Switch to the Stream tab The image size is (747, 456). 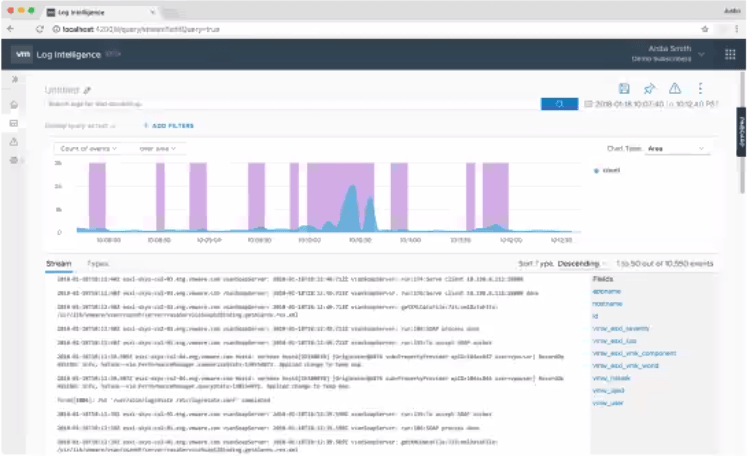tap(59, 263)
